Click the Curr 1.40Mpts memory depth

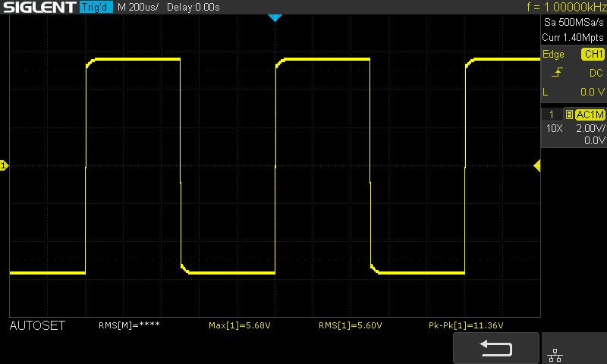573,37
